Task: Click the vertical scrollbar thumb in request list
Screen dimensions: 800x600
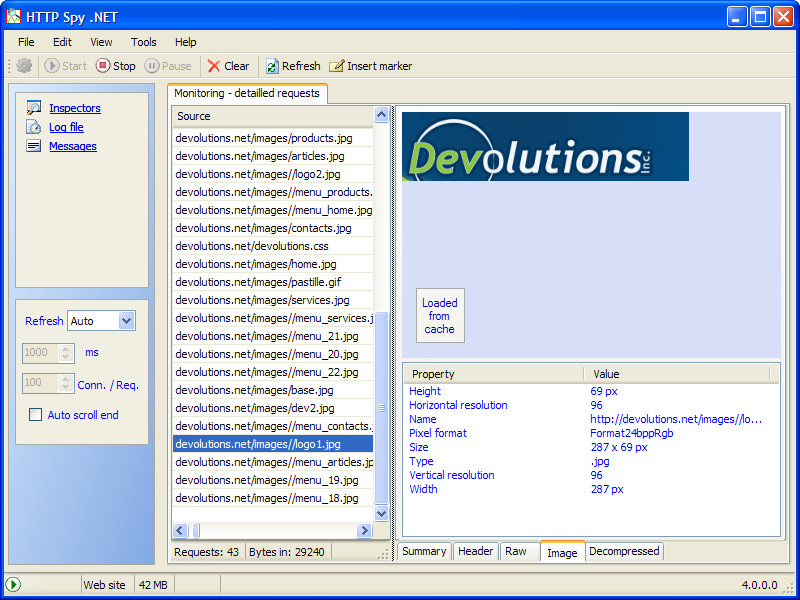Action: pyautogui.click(x=382, y=408)
